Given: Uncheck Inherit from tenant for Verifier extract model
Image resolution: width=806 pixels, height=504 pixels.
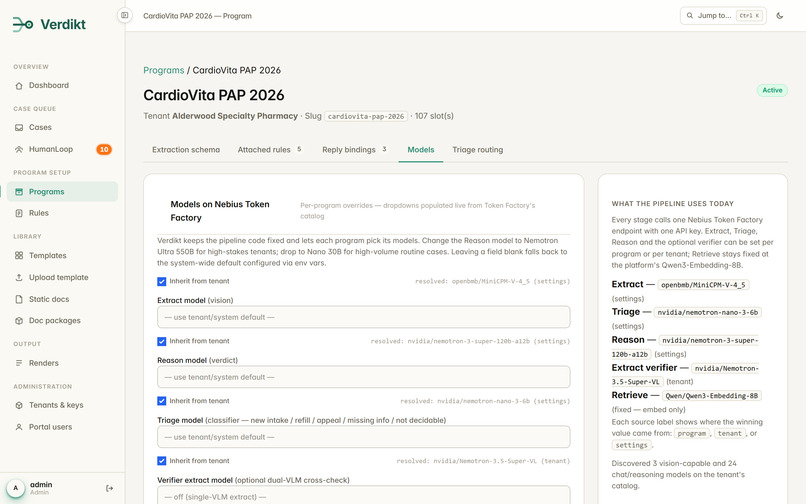Looking at the screenshot, I should 161,461.
